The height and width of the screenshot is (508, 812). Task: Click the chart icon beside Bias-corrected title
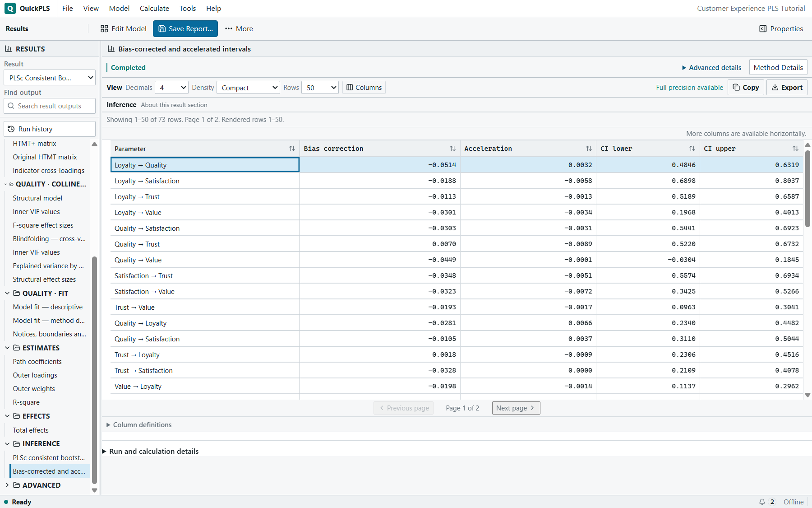tap(111, 49)
